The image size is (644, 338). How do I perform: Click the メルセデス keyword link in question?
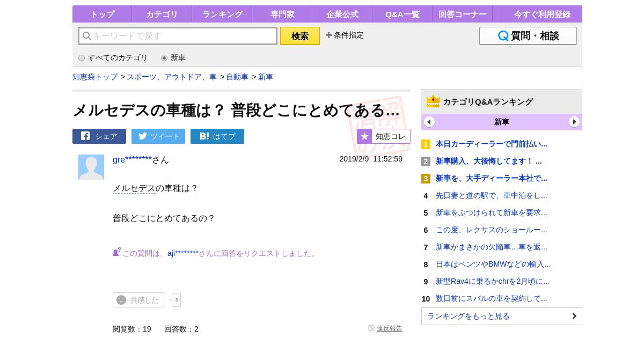(134, 188)
